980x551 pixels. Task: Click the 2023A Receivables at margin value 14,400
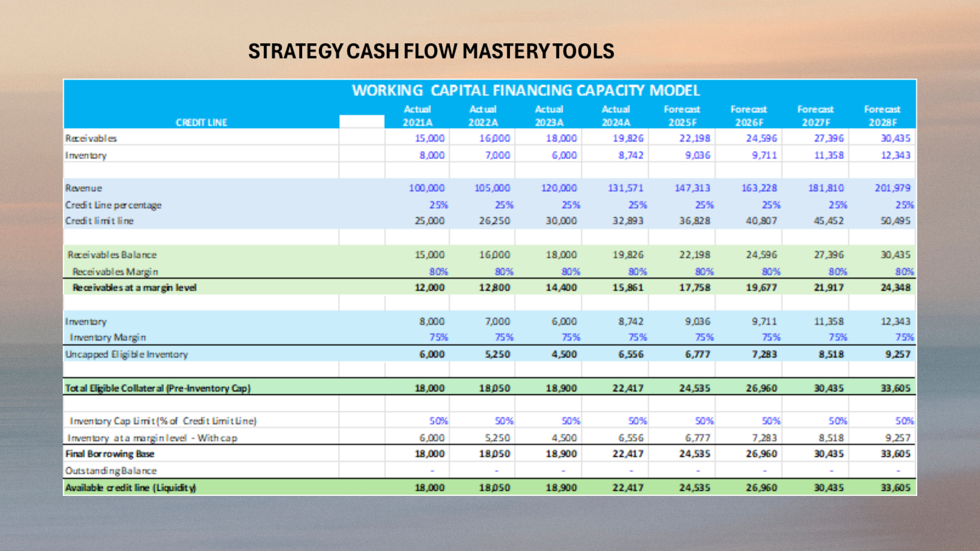tap(561, 287)
